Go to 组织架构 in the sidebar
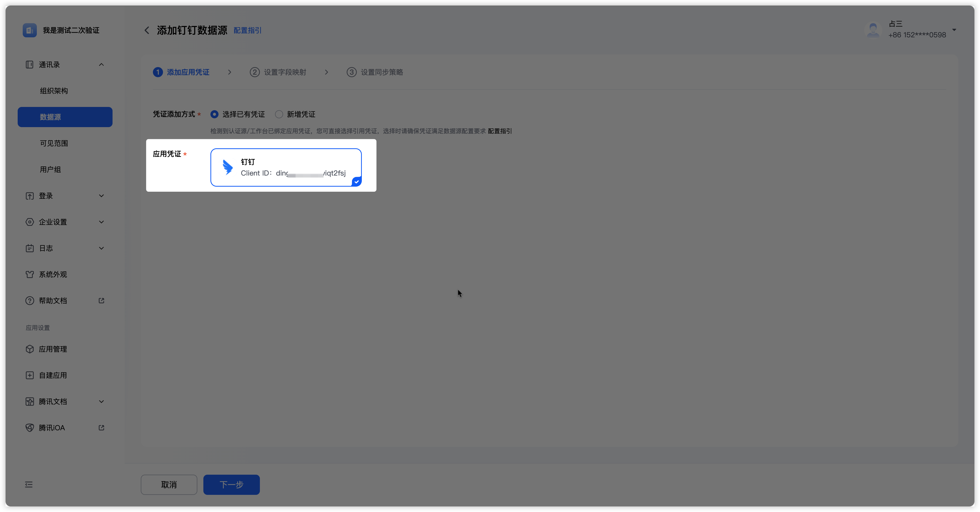This screenshot has height=512, width=980. [x=54, y=91]
